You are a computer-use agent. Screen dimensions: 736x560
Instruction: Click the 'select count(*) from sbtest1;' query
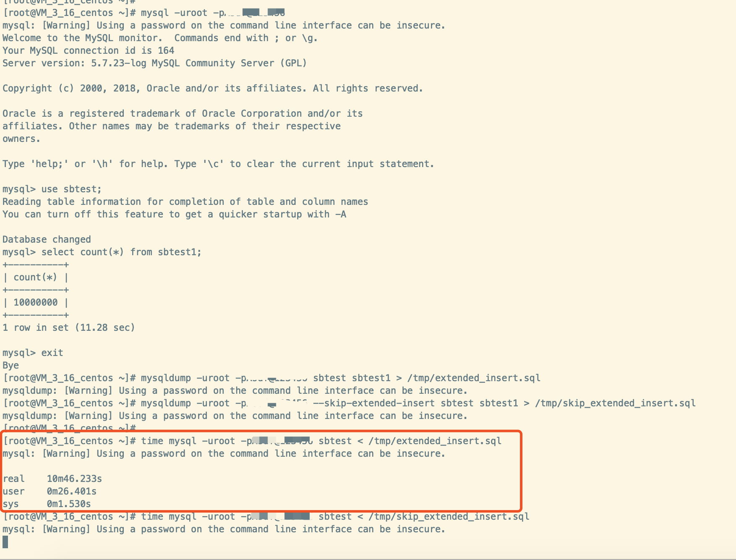click(121, 252)
